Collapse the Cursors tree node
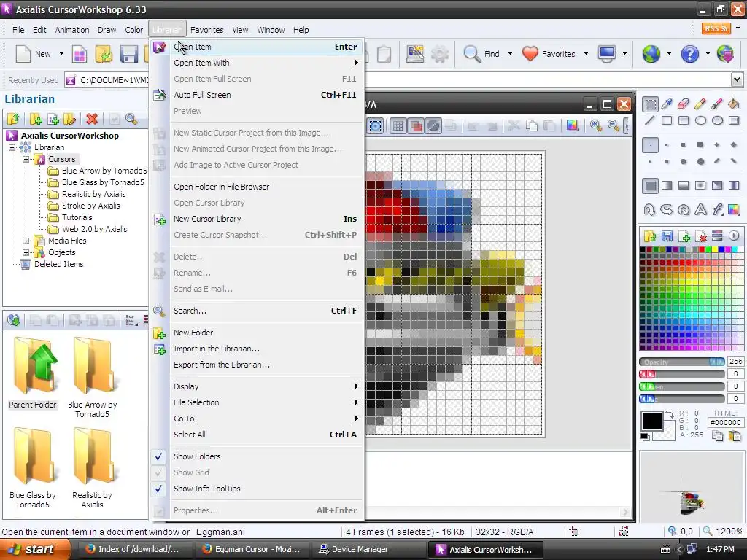Screen dimensions: 747x560 (26, 159)
